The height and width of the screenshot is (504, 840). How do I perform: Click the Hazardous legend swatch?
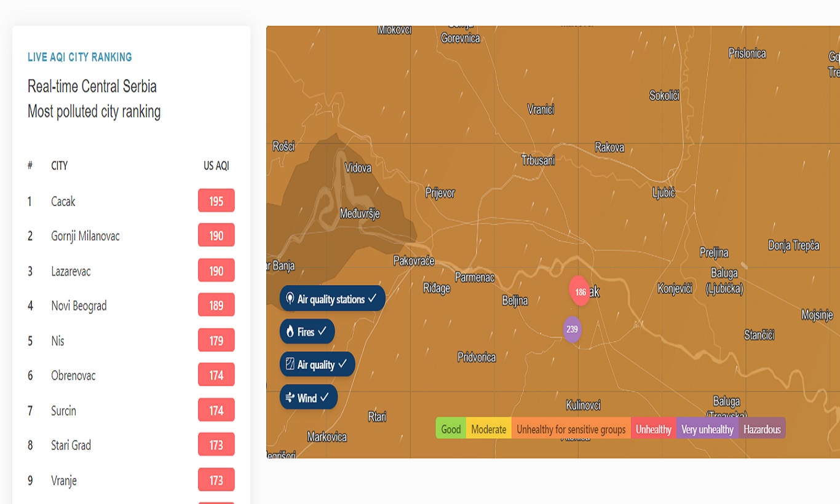point(762,429)
